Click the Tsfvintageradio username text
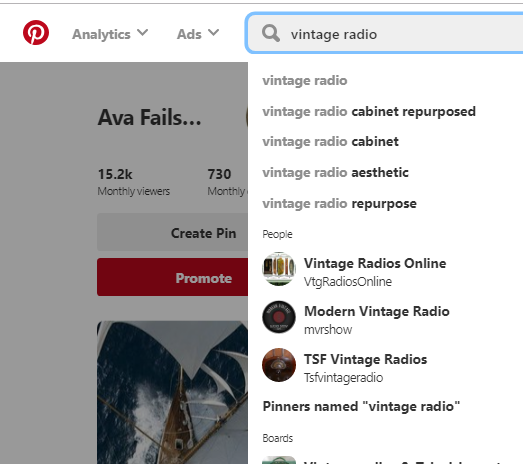This screenshot has height=464, width=523. point(343,378)
